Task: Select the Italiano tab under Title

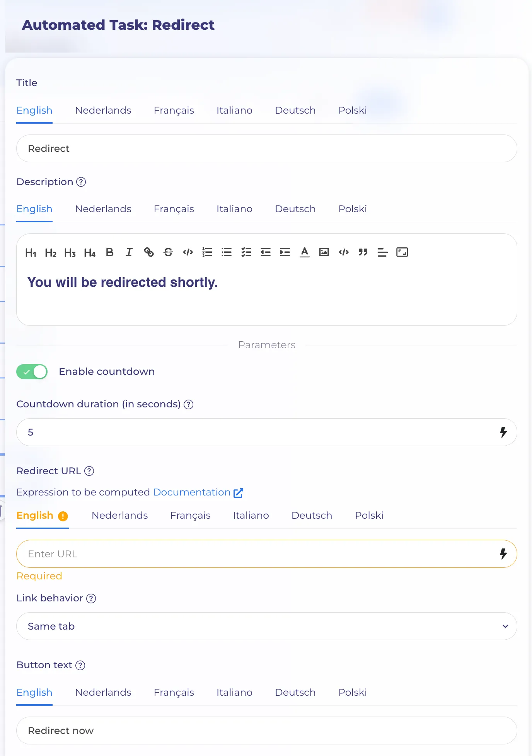Action: (234, 111)
